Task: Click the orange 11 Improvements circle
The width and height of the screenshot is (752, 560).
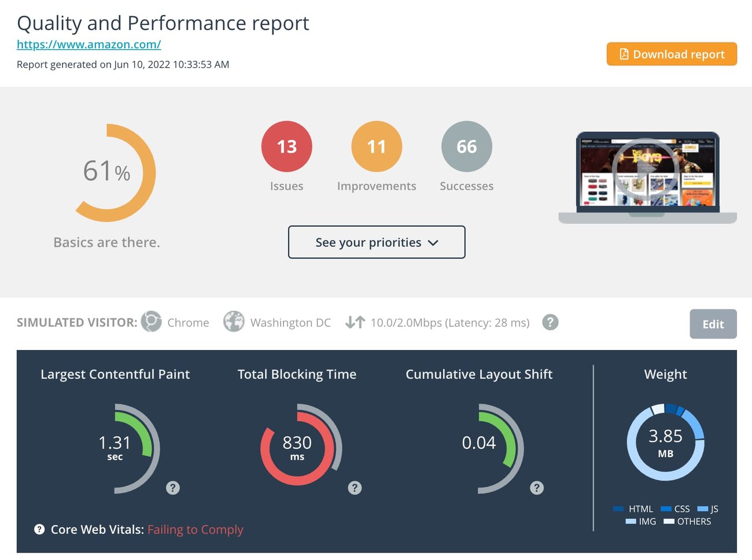Action: (377, 146)
